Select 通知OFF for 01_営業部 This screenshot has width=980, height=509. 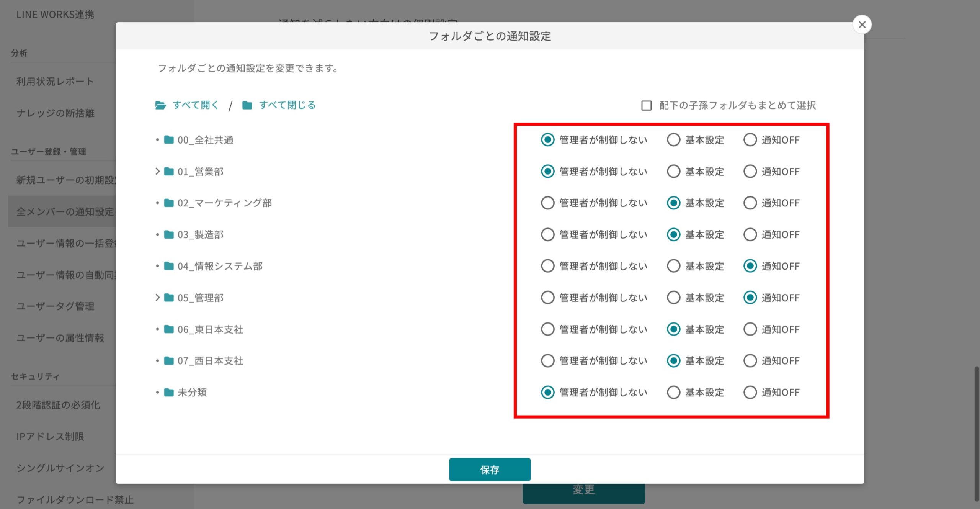(x=750, y=171)
